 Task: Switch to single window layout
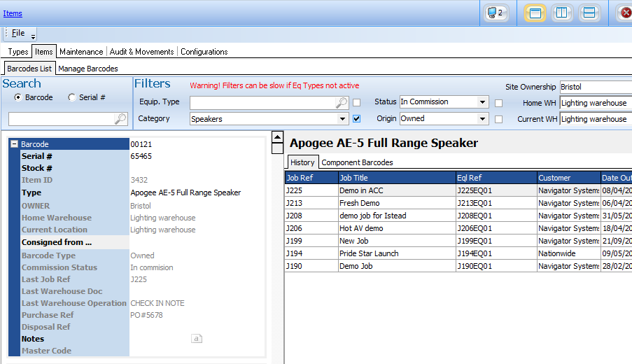tap(535, 13)
